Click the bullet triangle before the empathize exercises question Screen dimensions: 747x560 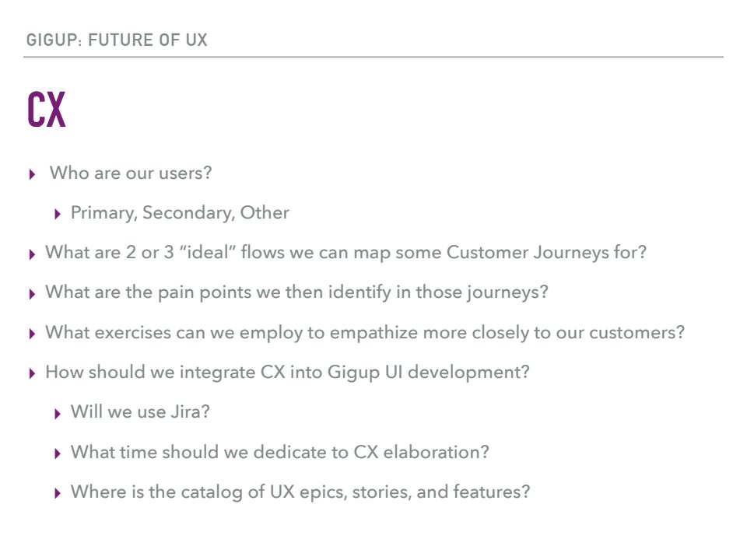pos(32,334)
